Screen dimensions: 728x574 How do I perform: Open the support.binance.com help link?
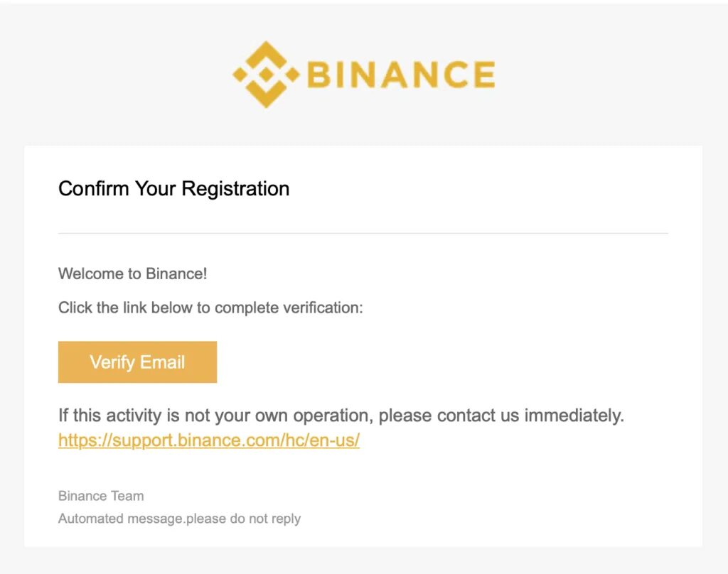[x=208, y=440]
